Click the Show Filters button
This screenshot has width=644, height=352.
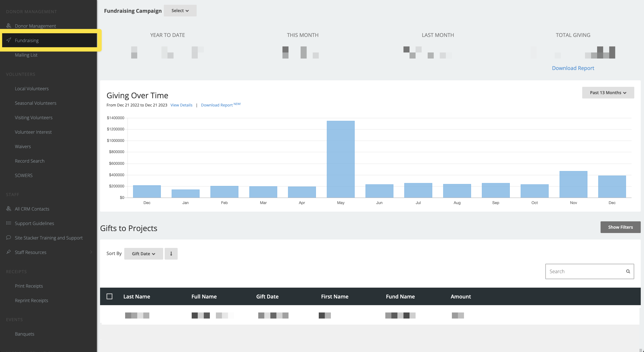pyautogui.click(x=620, y=227)
